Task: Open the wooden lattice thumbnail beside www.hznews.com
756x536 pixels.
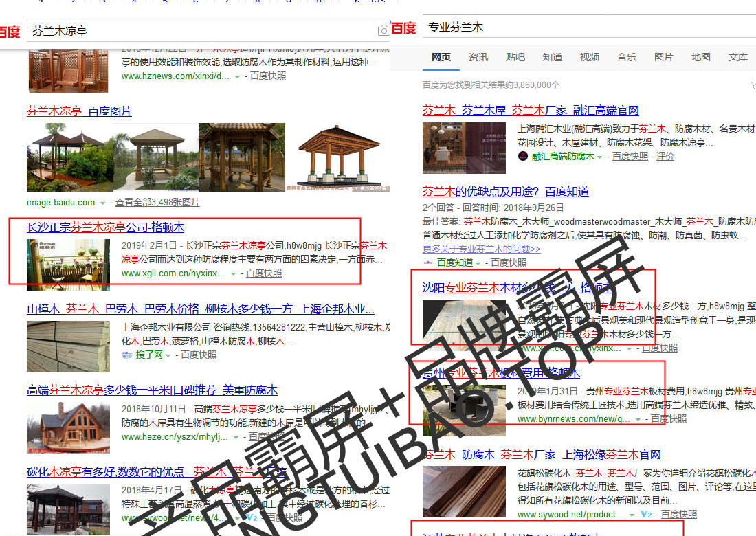Action: (x=69, y=71)
